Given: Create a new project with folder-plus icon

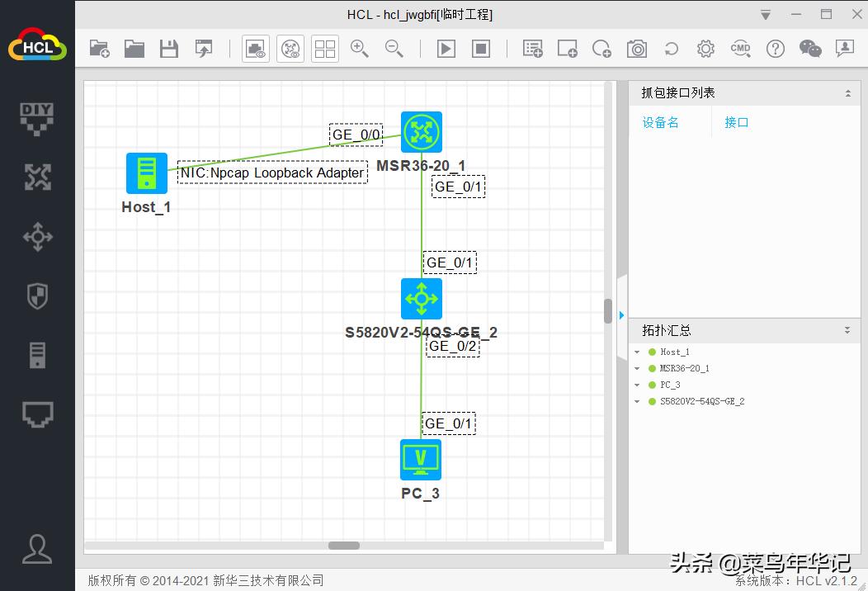Looking at the screenshot, I should [100, 49].
